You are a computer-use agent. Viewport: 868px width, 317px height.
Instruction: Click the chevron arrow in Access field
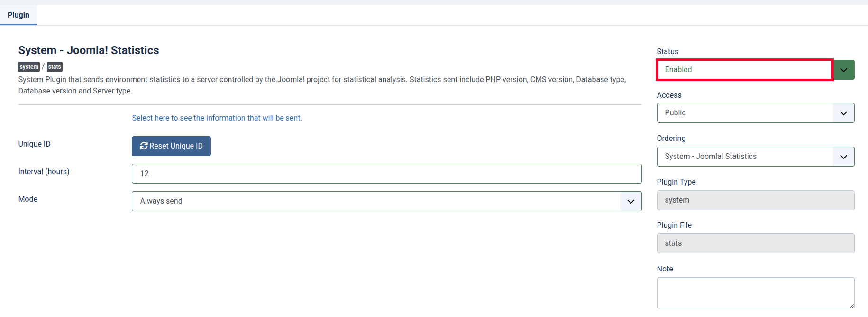pos(844,113)
